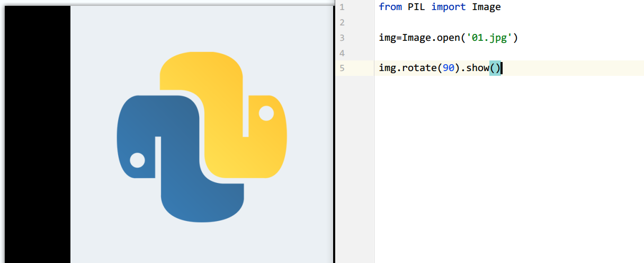Click the number 90 in rotate call
This screenshot has width=644, height=263.
(x=449, y=68)
